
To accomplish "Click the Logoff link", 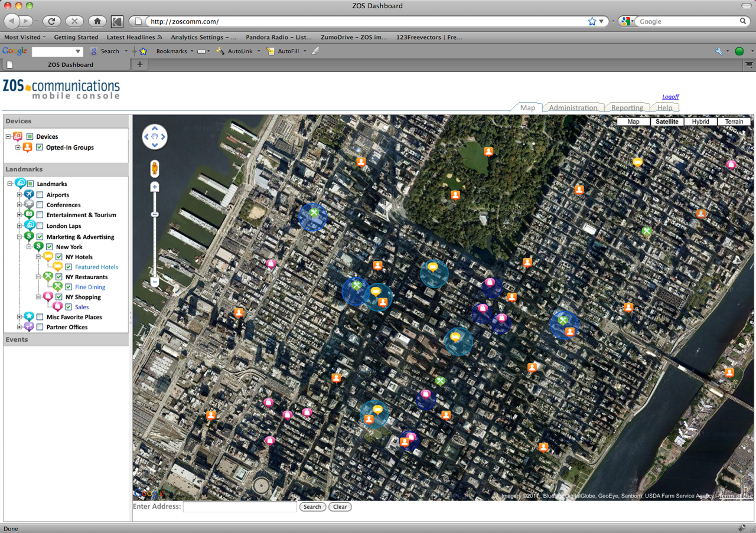I will [x=670, y=97].
